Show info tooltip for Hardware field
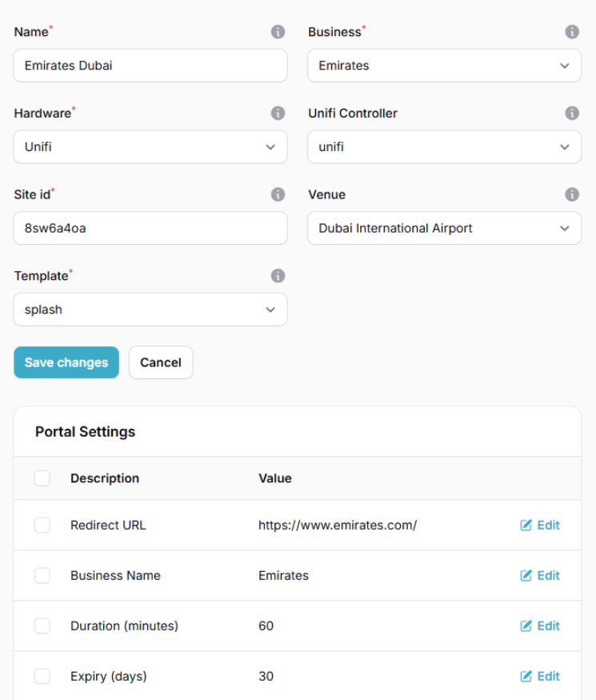The image size is (596, 700). (278, 114)
